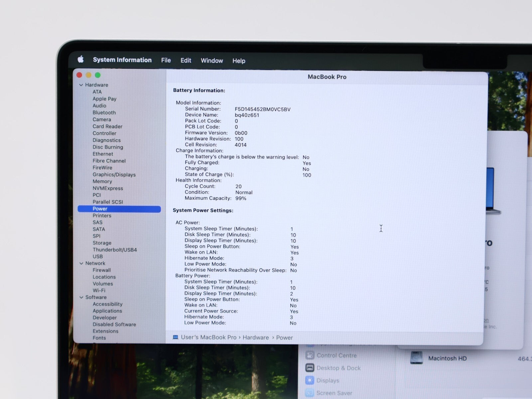532x399 pixels.
Task: Select PCI in the sidebar
Action: 96,195
